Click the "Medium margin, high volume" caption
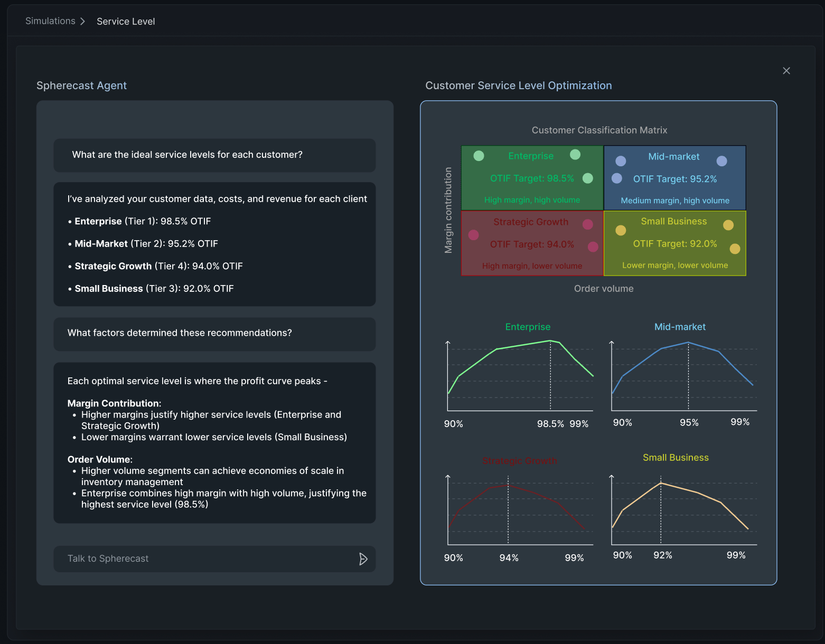Viewport: 825px width, 644px height. click(x=675, y=201)
